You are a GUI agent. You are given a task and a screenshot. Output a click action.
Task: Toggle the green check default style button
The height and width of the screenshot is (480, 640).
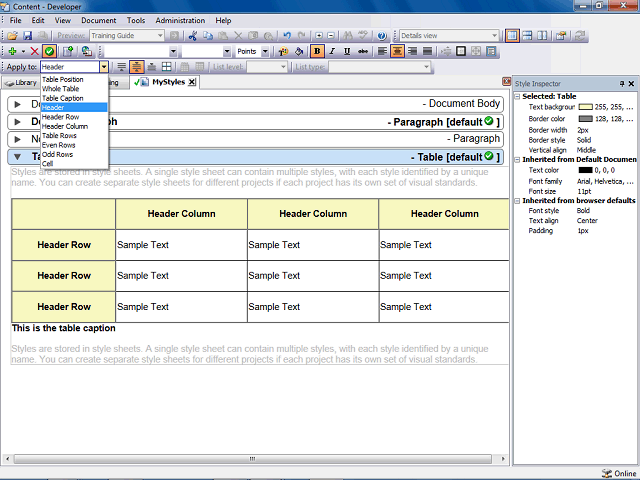(x=49, y=51)
